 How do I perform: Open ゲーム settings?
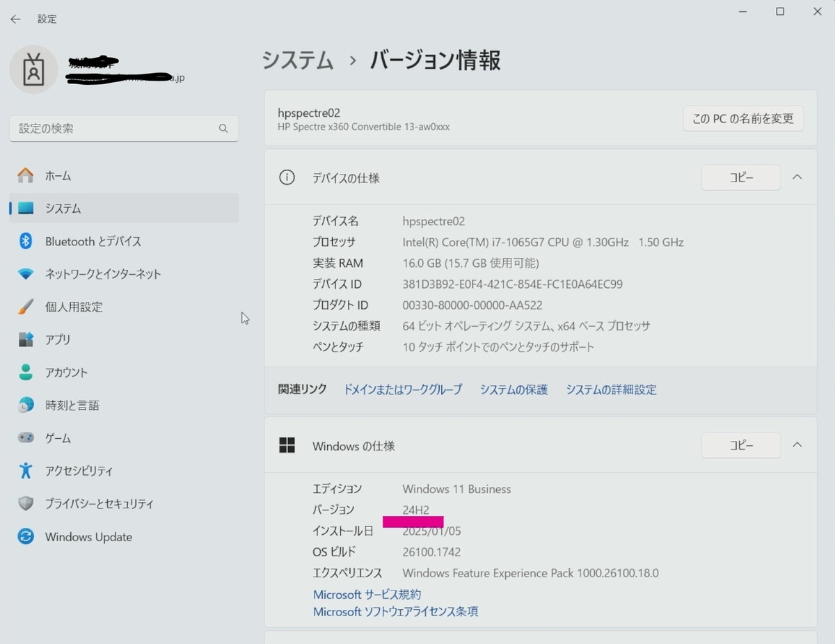click(124, 438)
